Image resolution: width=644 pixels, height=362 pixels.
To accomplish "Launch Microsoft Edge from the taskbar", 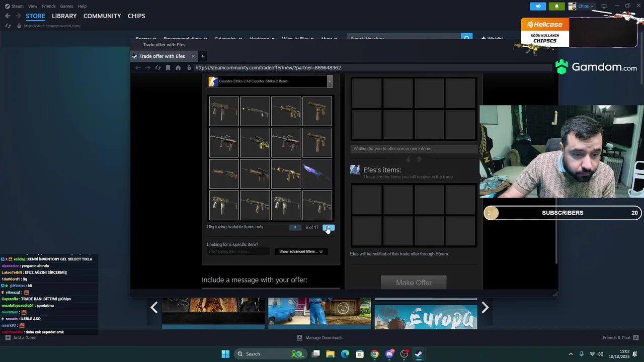I will pyautogui.click(x=345, y=354).
